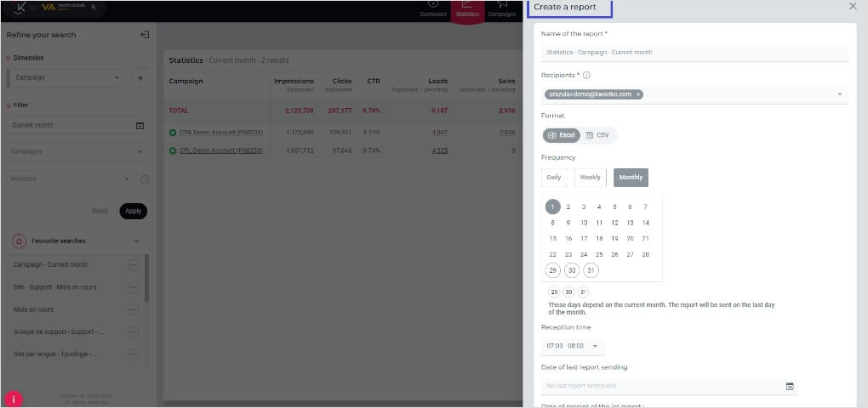Screen dimensions: 868x408
Task: Click the clear Websites filter icon
Action: click(x=145, y=179)
